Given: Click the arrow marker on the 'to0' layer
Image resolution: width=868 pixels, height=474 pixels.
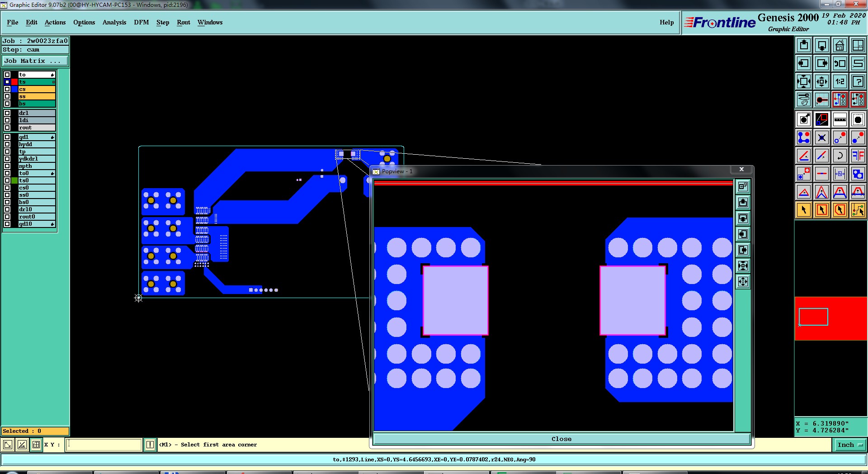Looking at the screenshot, I should (52, 173).
